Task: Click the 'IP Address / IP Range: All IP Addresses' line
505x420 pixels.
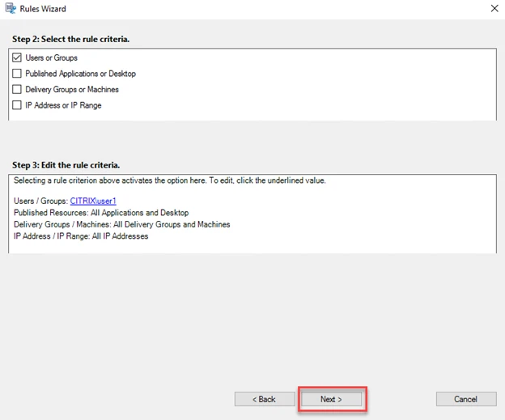Action: [x=81, y=236]
